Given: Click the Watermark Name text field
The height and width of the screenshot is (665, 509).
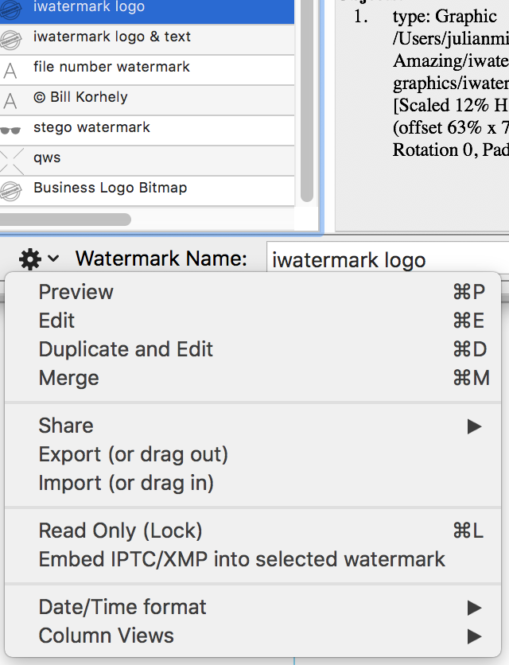Looking at the screenshot, I should [388, 259].
